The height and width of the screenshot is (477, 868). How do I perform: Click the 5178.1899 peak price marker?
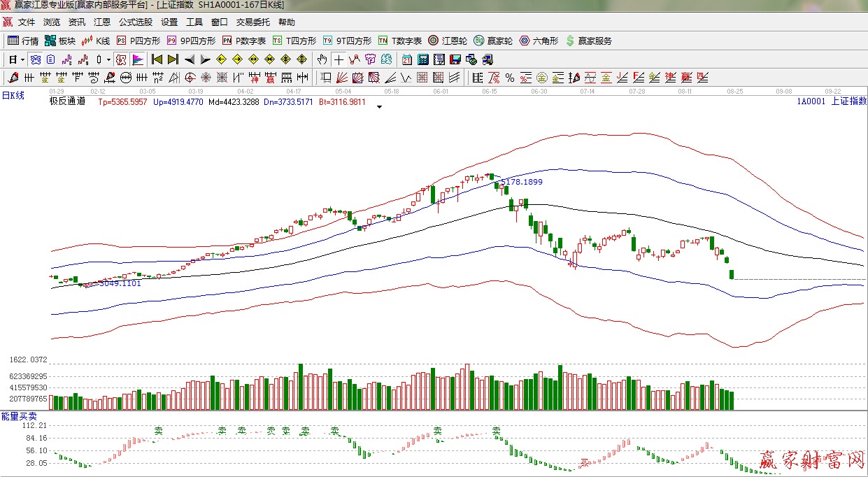[x=521, y=182]
